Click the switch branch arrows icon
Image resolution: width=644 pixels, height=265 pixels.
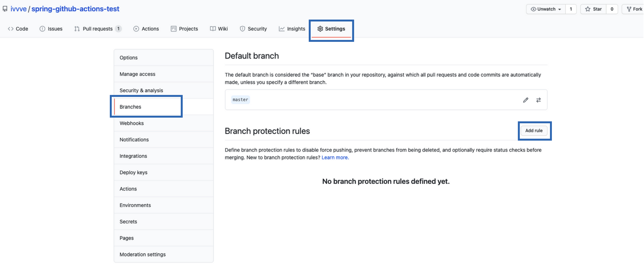coord(538,100)
